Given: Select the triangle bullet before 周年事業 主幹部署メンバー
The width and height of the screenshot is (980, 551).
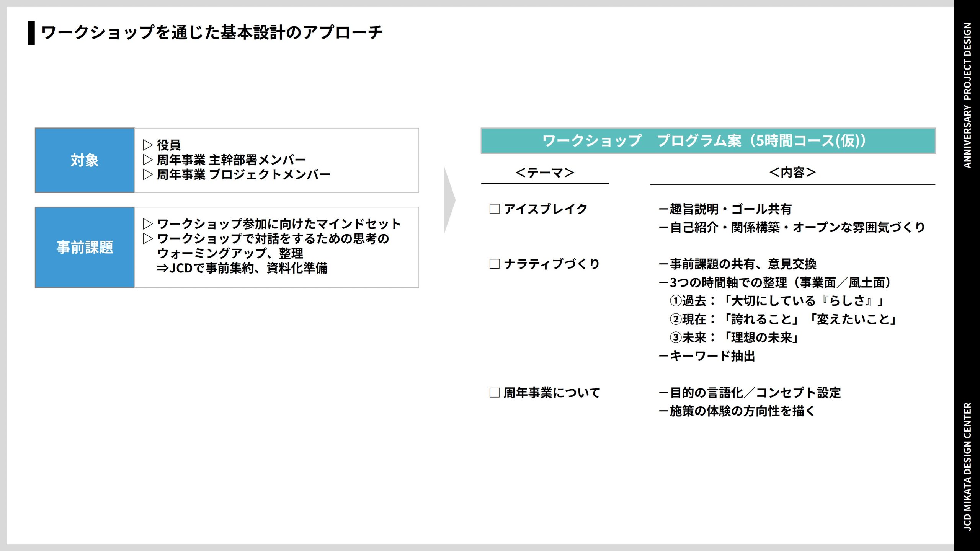Looking at the screenshot, I should (148, 160).
